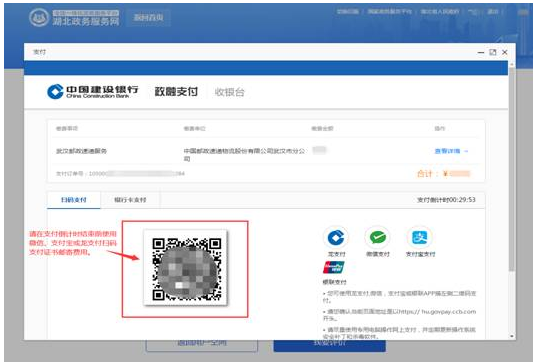Click the 龙支付 (CCB Long Pay) icon

[x=336, y=237]
